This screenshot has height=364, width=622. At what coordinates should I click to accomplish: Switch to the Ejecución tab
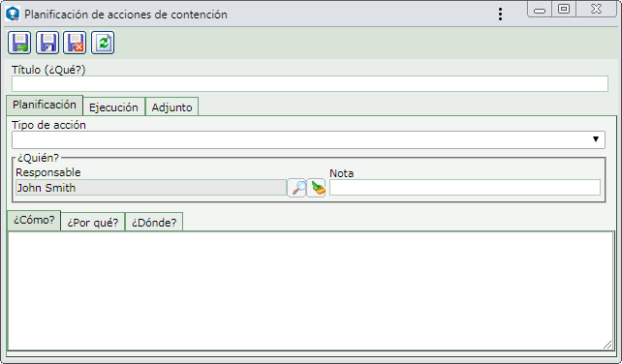[114, 106]
